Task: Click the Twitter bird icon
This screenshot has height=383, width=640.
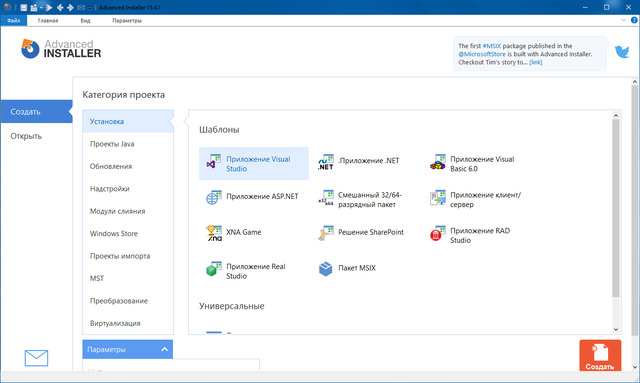Action: [622, 51]
